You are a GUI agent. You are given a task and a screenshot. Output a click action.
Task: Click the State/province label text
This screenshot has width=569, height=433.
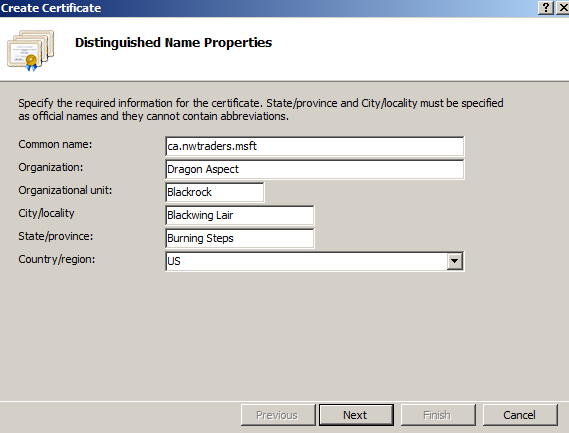[x=56, y=236]
